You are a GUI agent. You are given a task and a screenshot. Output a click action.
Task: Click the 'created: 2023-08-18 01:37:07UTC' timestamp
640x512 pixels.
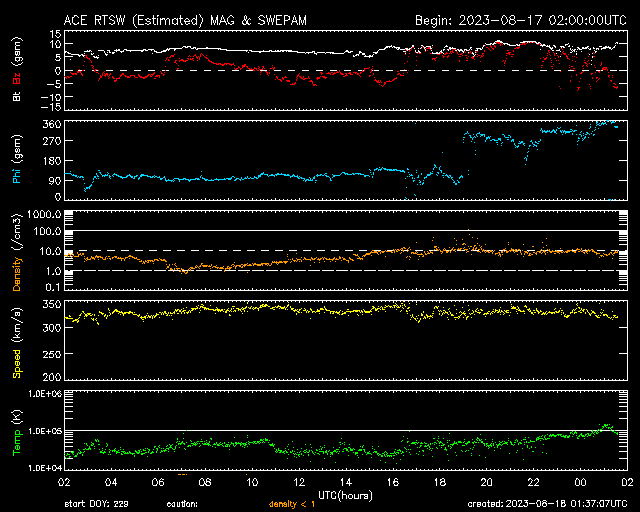[x=547, y=504]
